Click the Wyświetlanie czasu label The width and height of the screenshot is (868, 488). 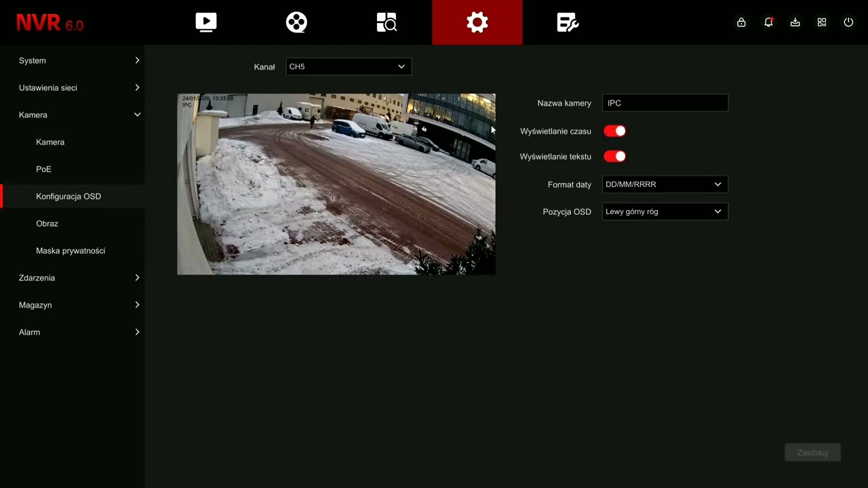[555, 131]
